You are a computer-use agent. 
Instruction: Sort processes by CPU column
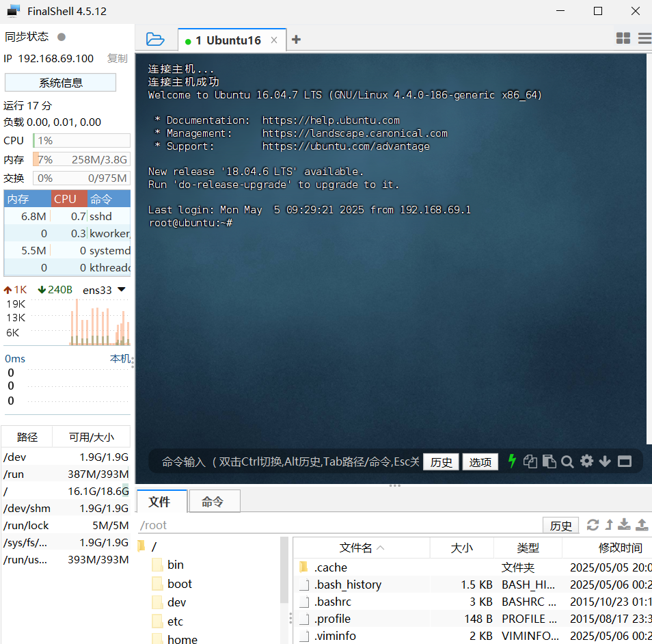(70, 199)
